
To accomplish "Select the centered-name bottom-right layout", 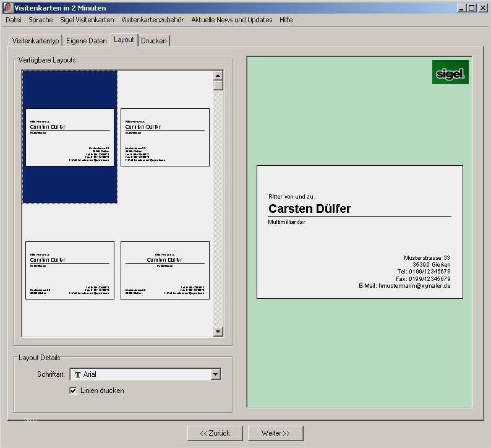I will point(165,270).
